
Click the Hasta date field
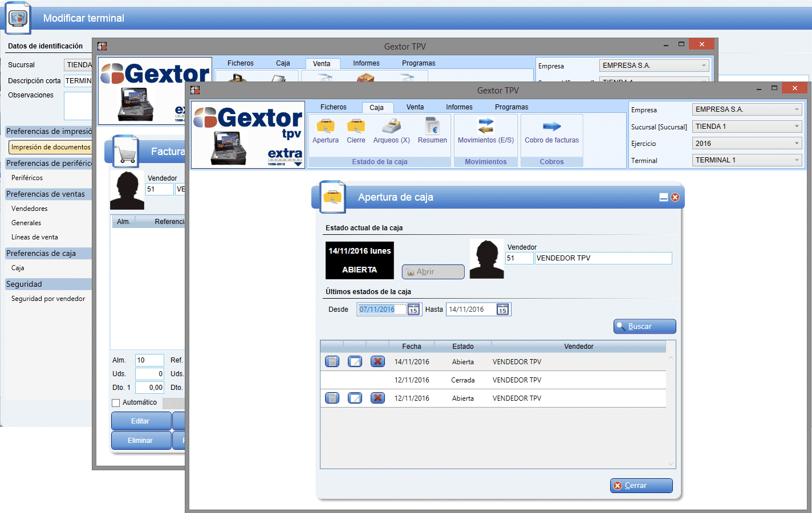(x=470, y=310)
